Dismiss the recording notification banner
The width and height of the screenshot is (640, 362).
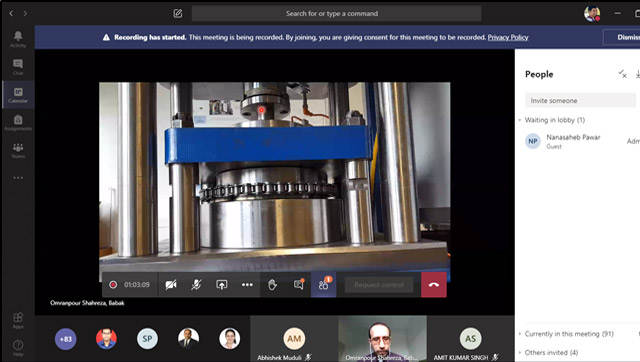(x=623, y=37)
